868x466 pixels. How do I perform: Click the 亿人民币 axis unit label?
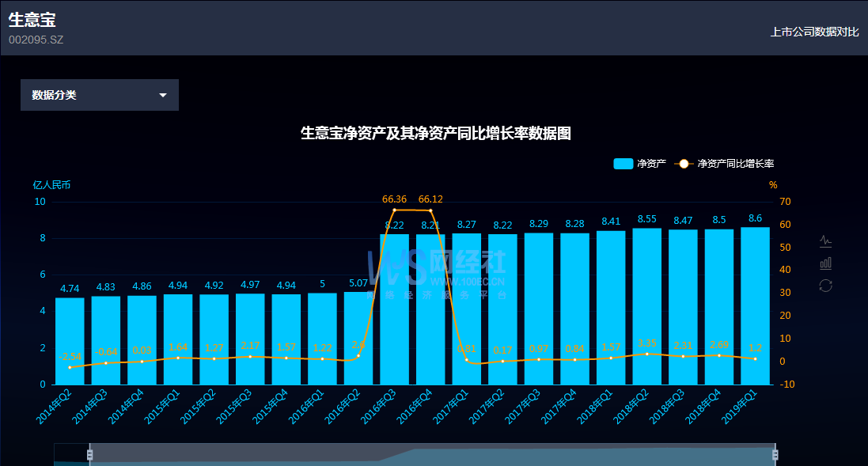(51, 185)
